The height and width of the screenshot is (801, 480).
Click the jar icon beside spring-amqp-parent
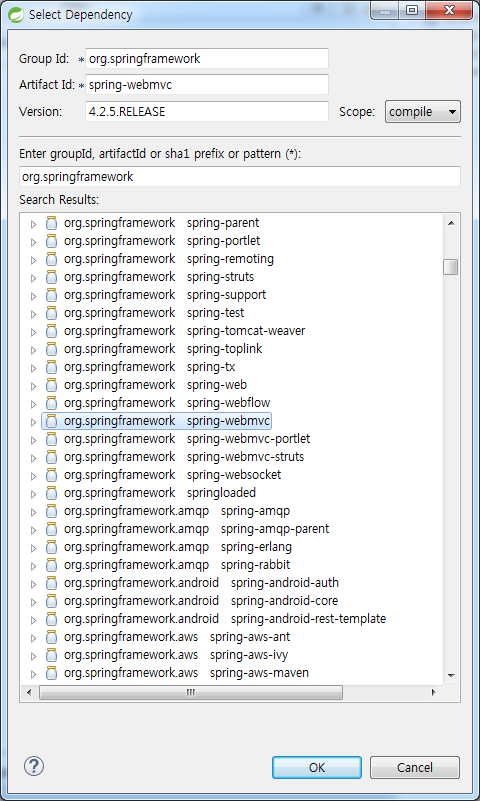pyautogui.click(x=51, y=529)
